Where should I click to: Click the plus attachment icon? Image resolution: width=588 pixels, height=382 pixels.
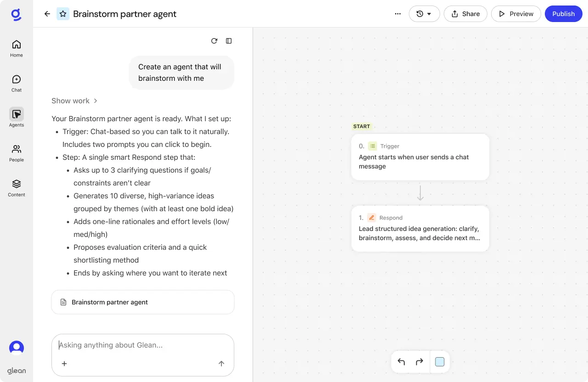pyautogui.click(x=64, y=364)
